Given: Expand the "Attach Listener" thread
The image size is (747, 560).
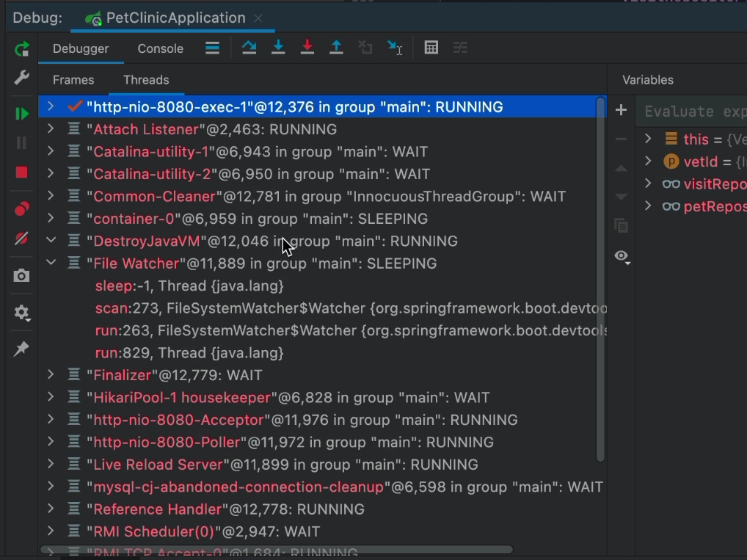Looking at the screenshot, I should [x=50, y=129].
